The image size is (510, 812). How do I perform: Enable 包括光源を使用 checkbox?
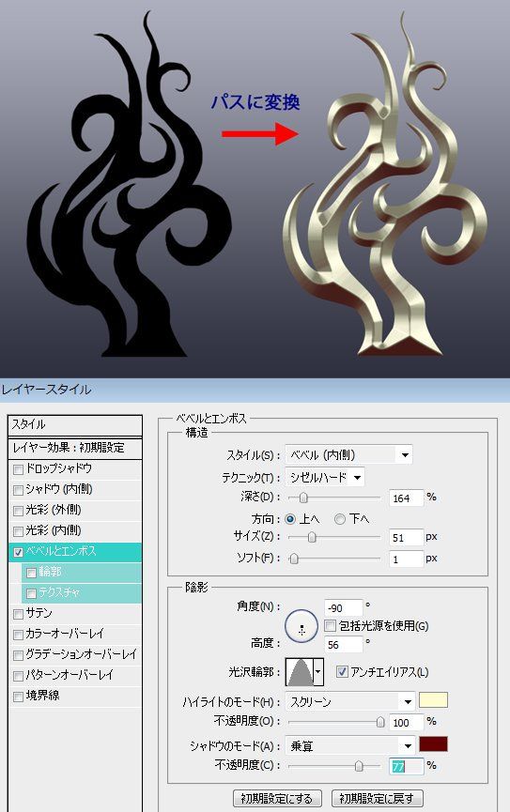point(331,626)
